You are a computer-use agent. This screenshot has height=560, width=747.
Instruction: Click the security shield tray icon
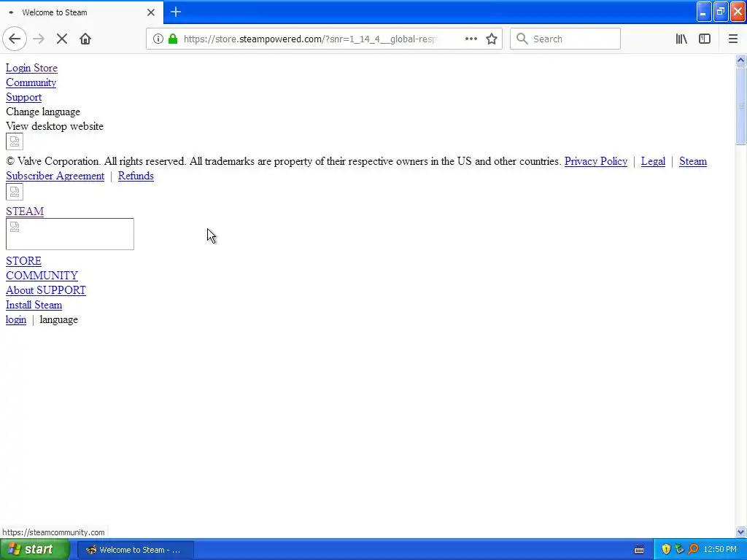point(666,550)
